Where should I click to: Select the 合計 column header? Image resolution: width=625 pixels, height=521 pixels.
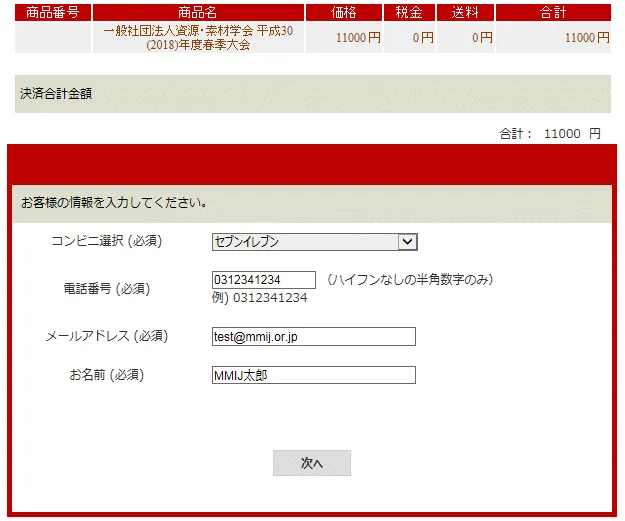552,12
